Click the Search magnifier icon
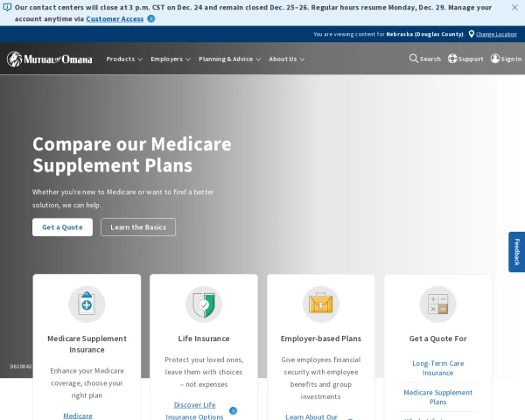 click(x=414, y=59)
